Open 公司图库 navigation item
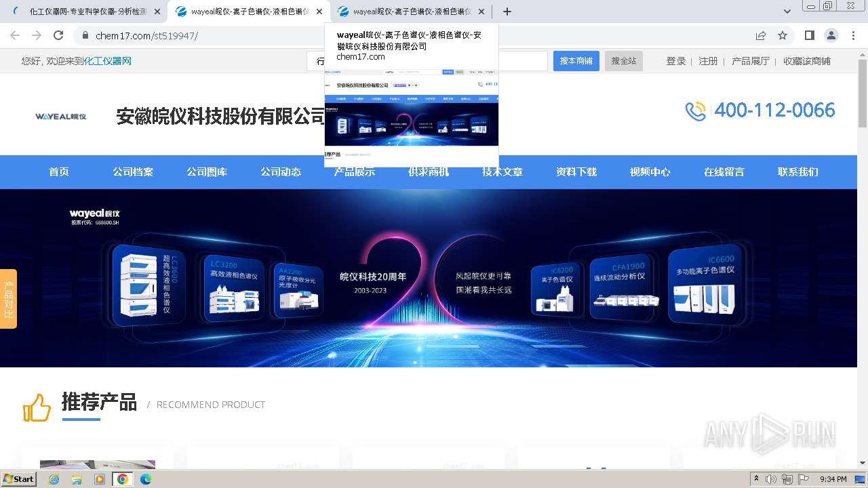This screenshot has width=868, height=488. pyautogui.click(x=207, y=172)
